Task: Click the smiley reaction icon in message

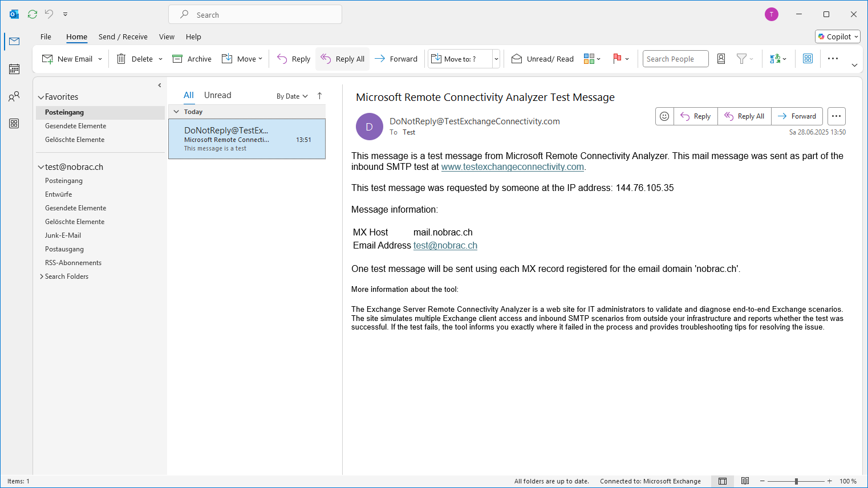Action: point(664,116)
